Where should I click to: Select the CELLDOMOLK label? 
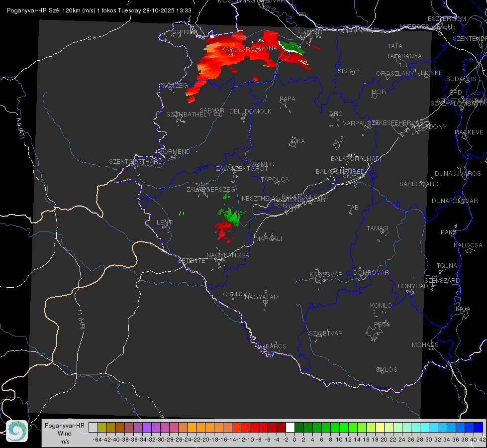coord(250,112)
